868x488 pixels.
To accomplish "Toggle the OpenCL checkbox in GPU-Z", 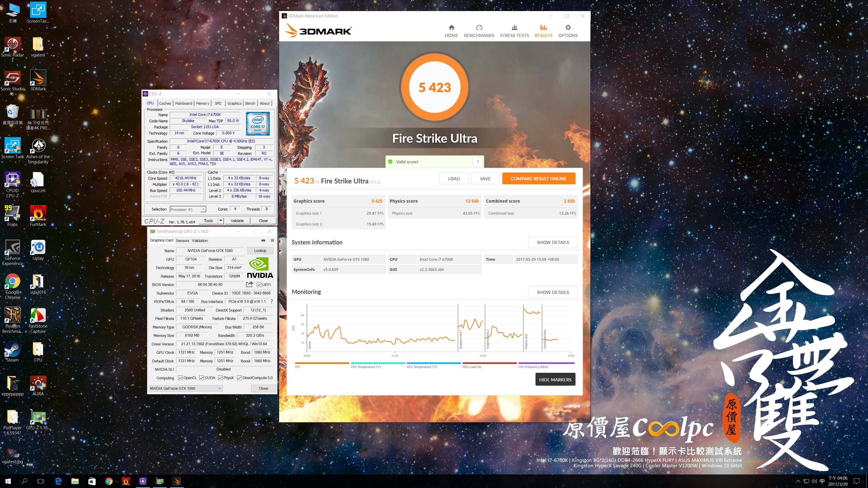I will click(180, 378).
